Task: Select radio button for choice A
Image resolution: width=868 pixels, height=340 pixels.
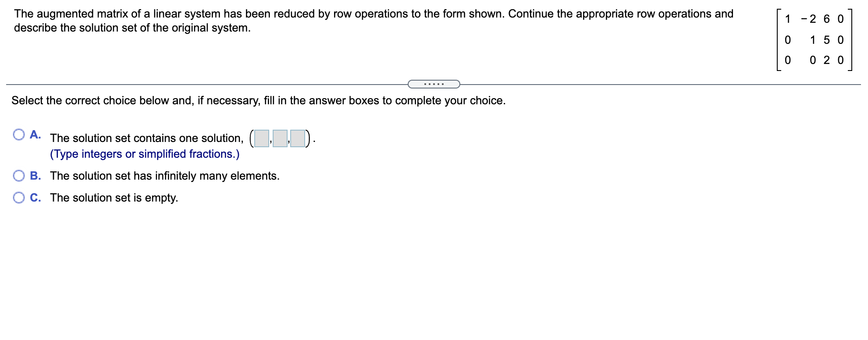Action: [x=18, y=134]
